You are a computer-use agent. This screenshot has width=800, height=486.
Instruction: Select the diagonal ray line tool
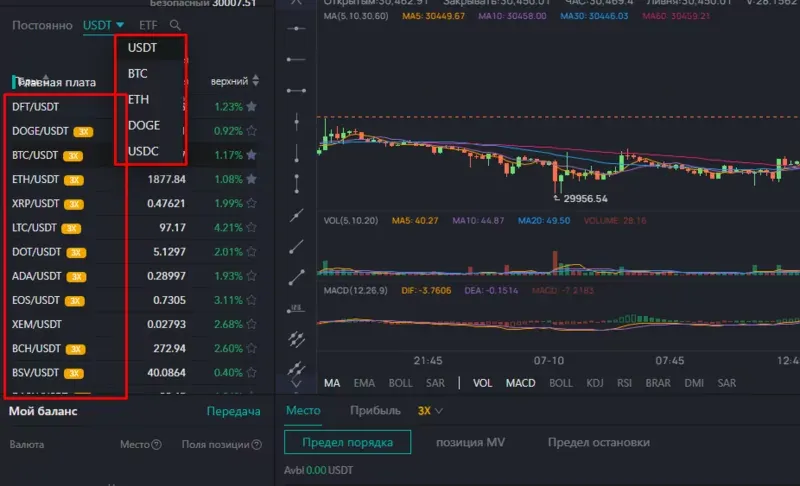click(x=296, y=247)
